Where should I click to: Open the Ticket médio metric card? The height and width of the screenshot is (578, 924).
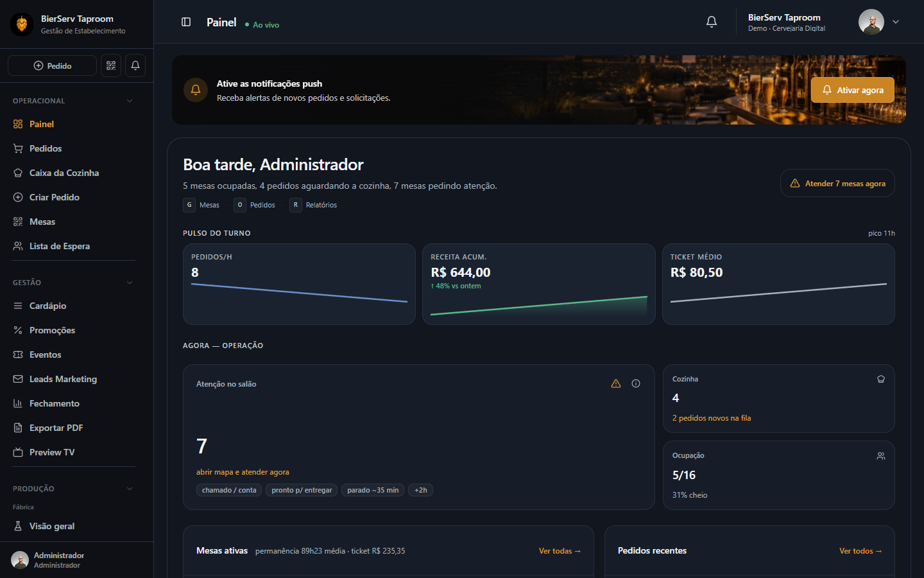point(778,284)
